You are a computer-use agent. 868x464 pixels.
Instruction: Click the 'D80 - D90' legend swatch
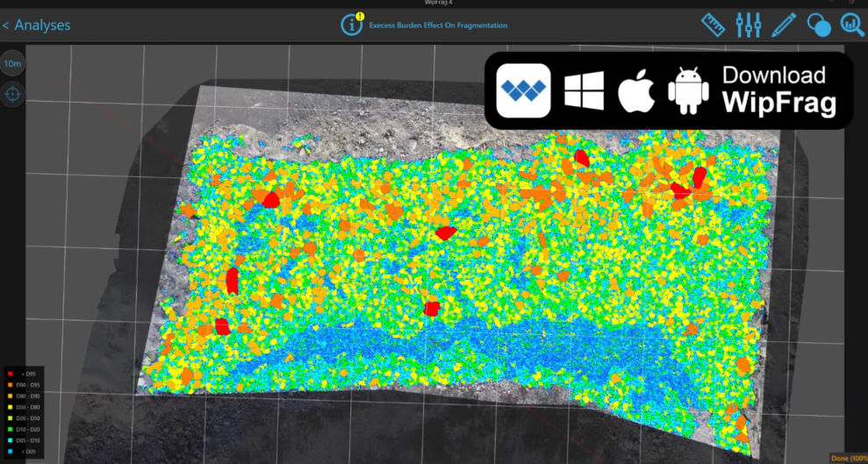pos(10,396)
